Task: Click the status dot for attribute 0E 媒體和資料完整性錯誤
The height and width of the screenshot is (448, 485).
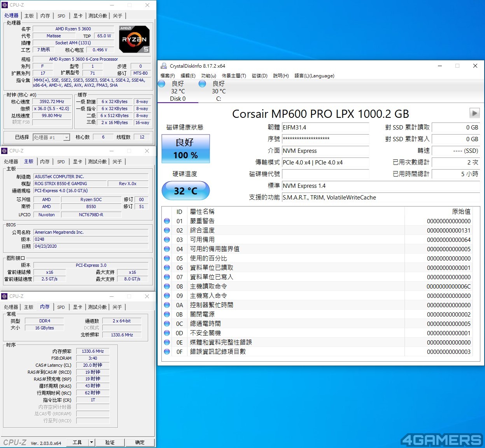Action: coord(167,342)
